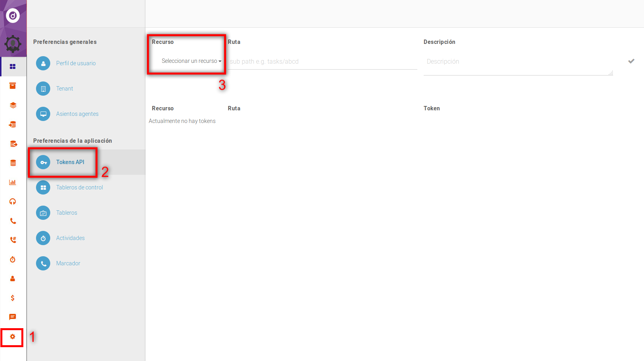This screenshot has height=361, width=644.
Task: Confirm token with the checkmark icon
Action: (631, 61)
